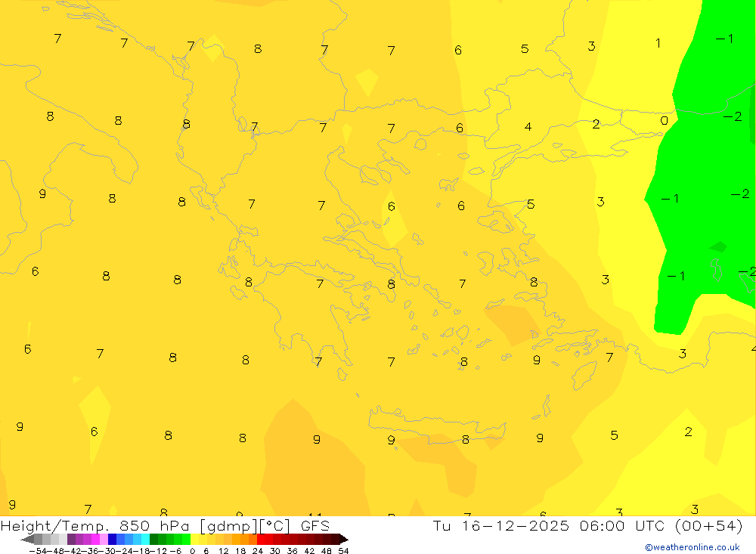The image size is (756, 554).
Task: Click the '54' legend scale label at right end
Action: pos(343,551)
